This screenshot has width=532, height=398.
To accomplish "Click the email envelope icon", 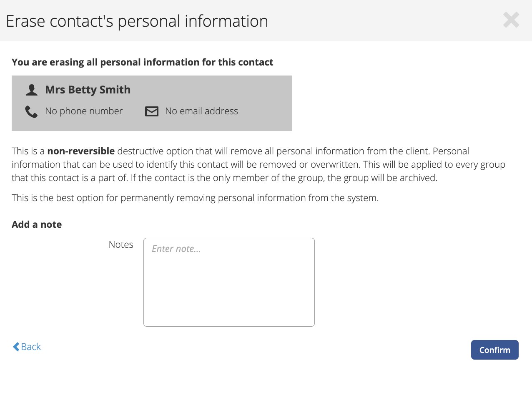I will 152,111.
